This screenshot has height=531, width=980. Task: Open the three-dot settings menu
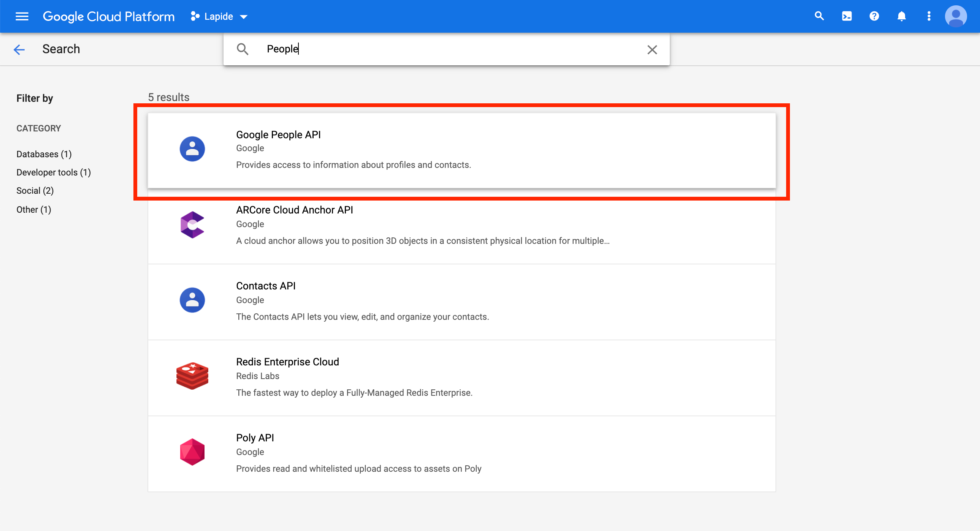point(929,16)
